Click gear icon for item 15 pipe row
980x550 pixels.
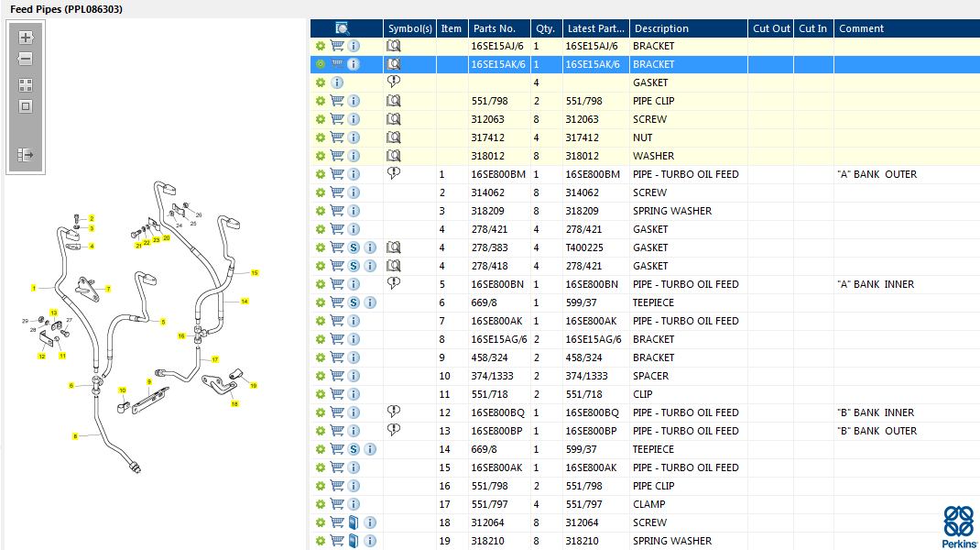pos(320,467)
